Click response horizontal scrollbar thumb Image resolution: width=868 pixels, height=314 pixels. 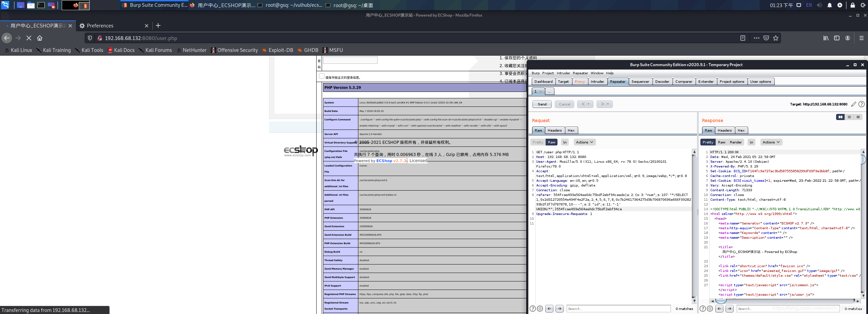[x=721, y=301]
